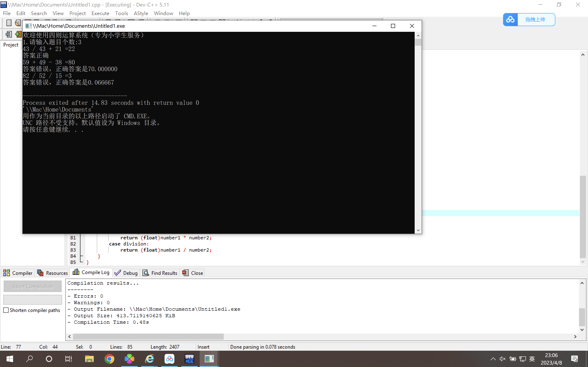
Task: Switch to the Debug tab
Action: click(126, 273)
